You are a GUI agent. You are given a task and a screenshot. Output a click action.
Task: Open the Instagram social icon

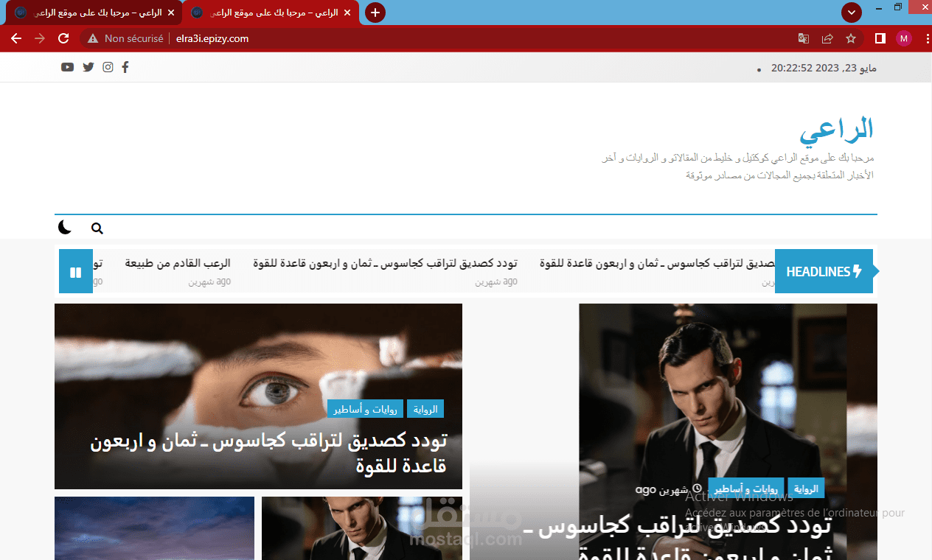(108, 68)
